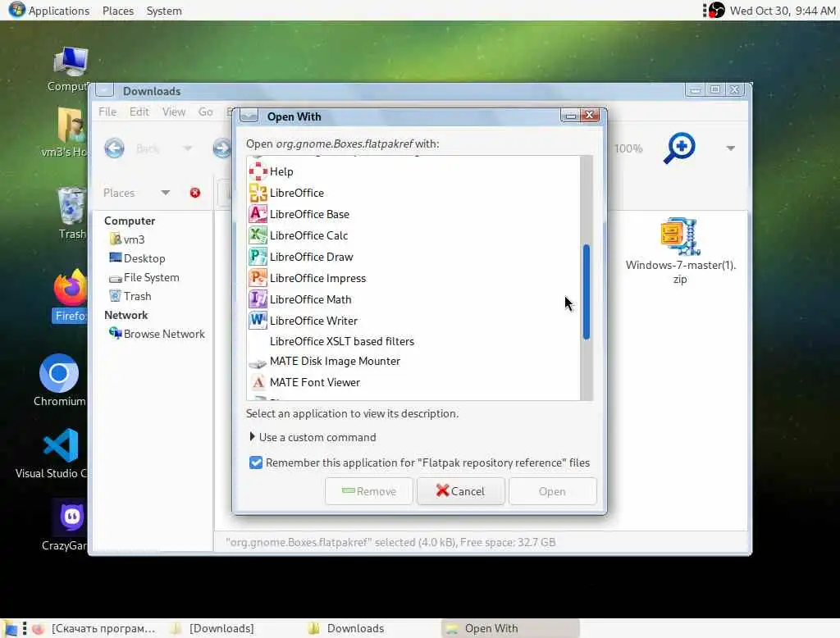Click the Back arrow in Downloads window
Viewport: 840px width, 638px height.
[x=114, y=148]
